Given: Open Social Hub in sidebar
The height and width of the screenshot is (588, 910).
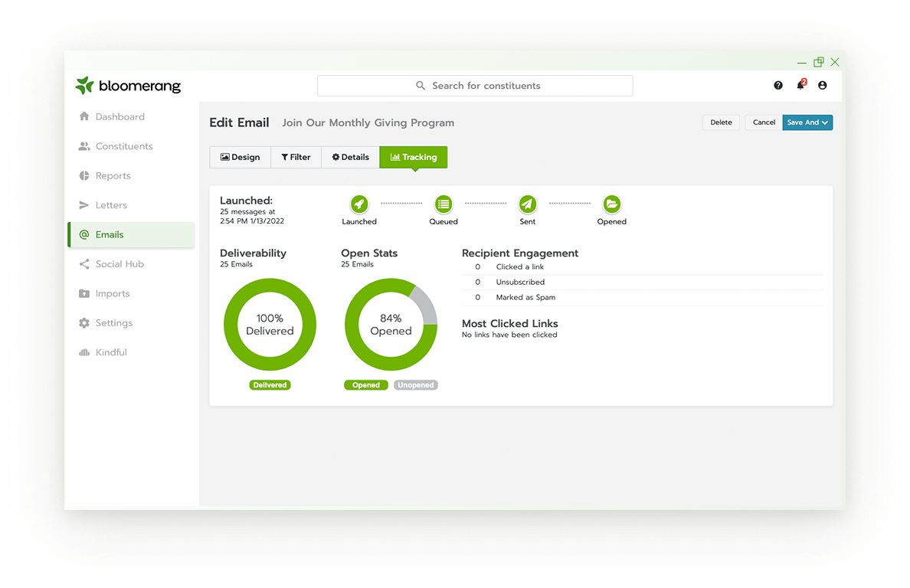Looking at the screenshot, I should pos(131,264).
